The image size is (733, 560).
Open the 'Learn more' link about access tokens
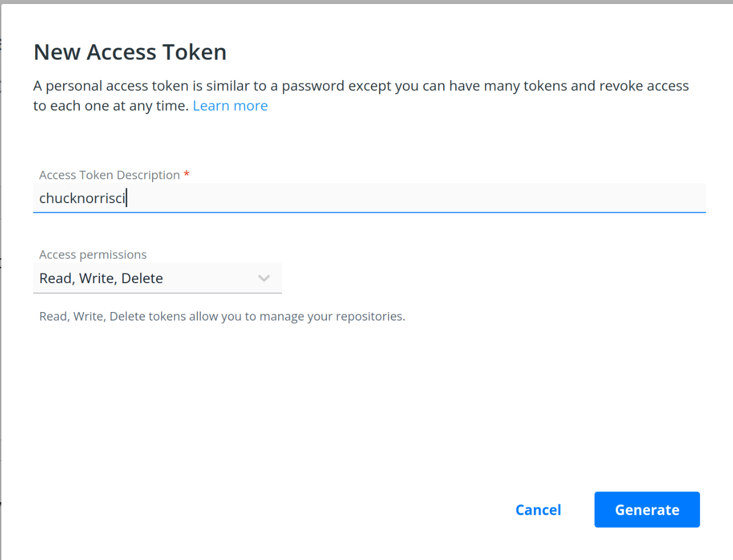(x=230, y=106)
